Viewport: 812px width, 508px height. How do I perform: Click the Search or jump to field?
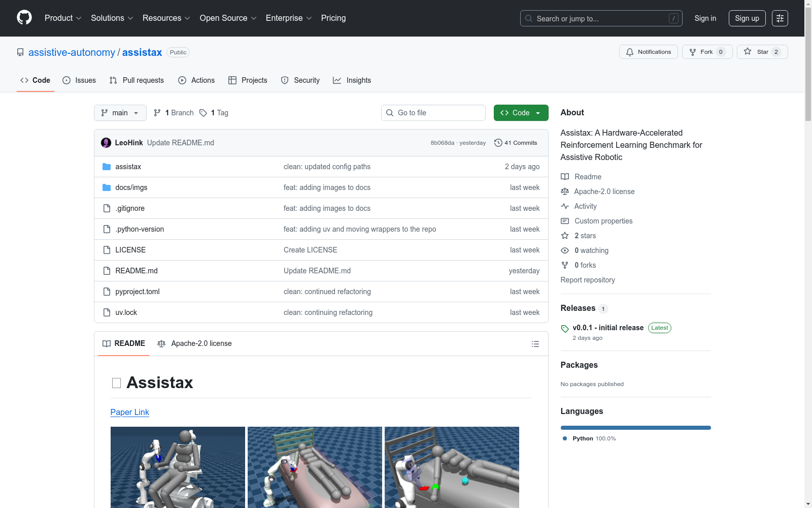601,18
